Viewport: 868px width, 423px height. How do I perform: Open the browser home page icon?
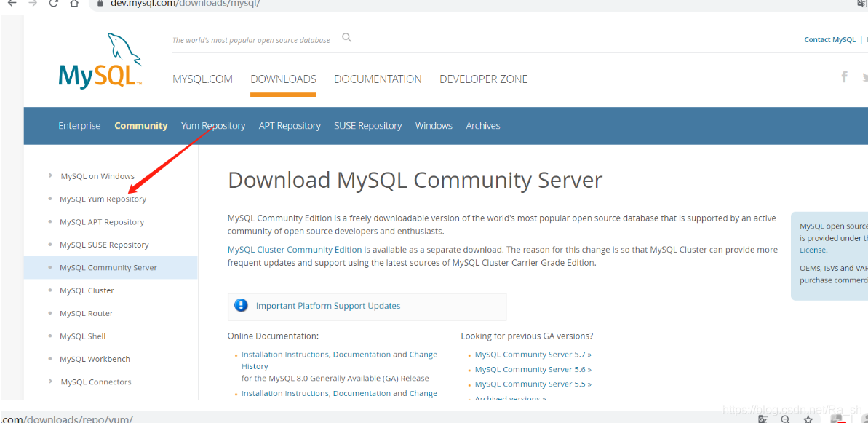[74, 3]
